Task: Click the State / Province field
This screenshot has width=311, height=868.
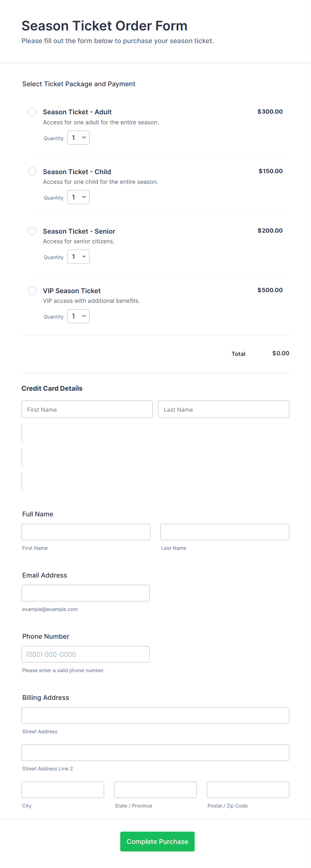Action: [155, 789]
